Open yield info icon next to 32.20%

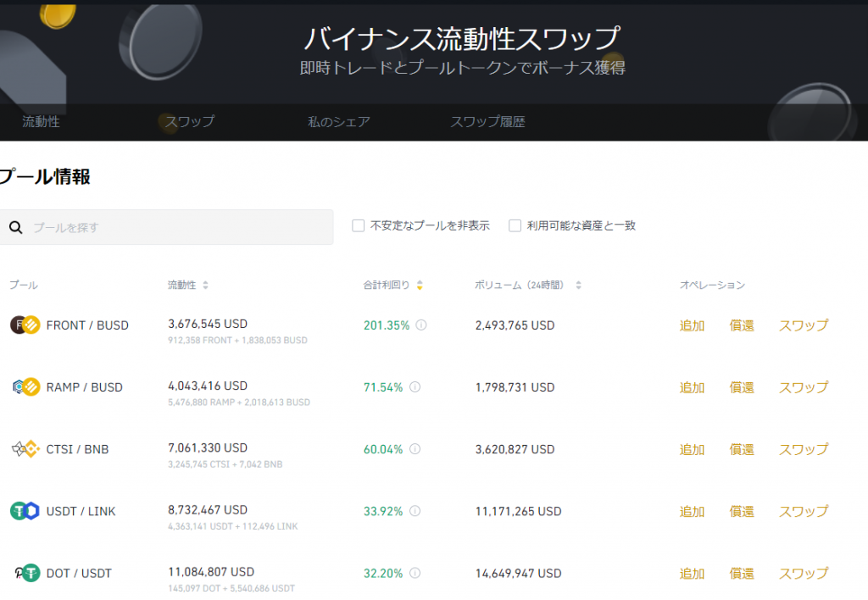(x=415, y=573)
